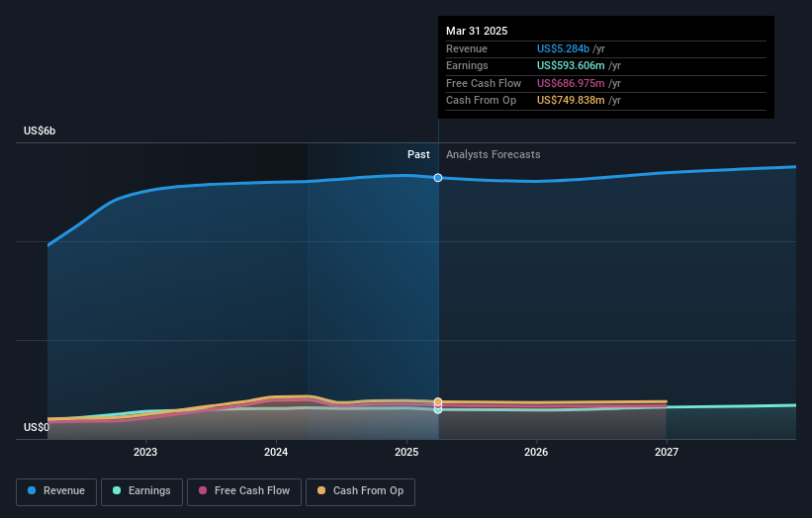812x518 pixels.
Task: Click the Analysts Forecasts label
Action: [x=493, y=155]
